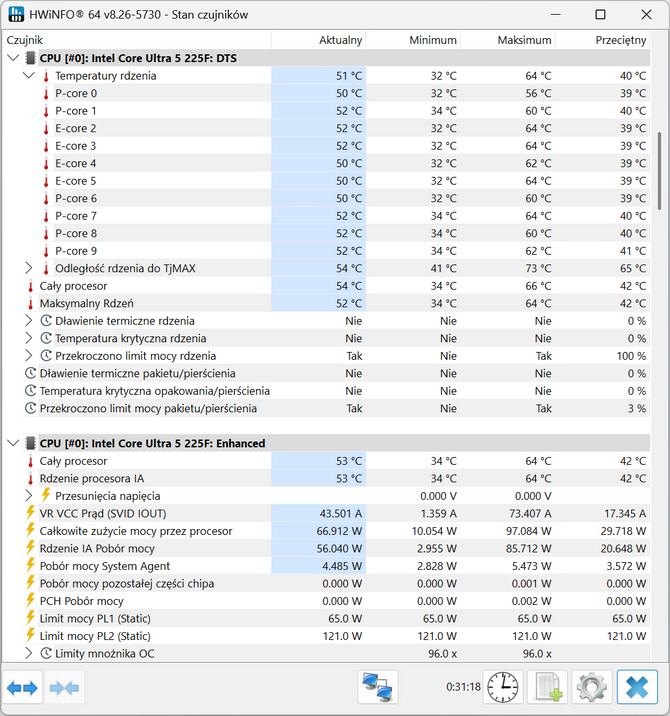Click the Przeciętny column header
The height and width of the screenshot is (716, 670).
(602, 40)
